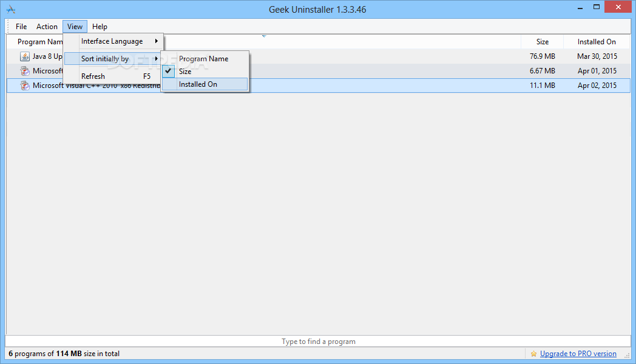Select Sort initially by menu entry
Viewport: 636px width, 364px height.
coord(113,59)
